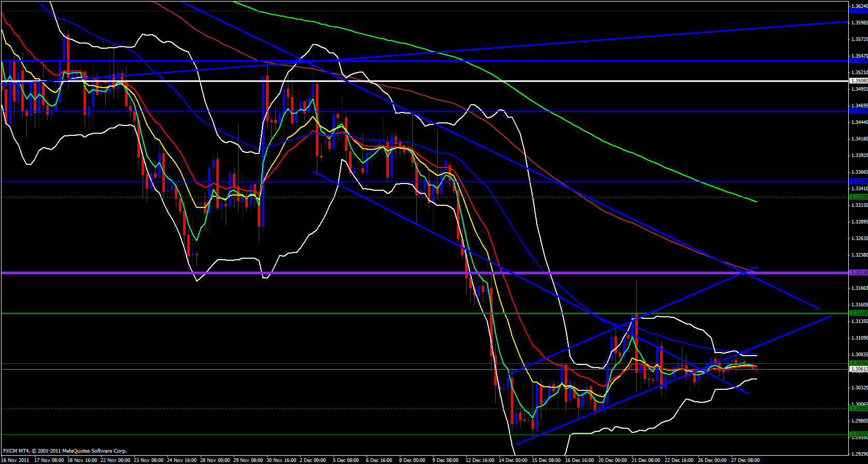The width and height of the screenshot is (868, 464).
Task: Click the 1.34440 price axis label
Action: pos(859,122)
